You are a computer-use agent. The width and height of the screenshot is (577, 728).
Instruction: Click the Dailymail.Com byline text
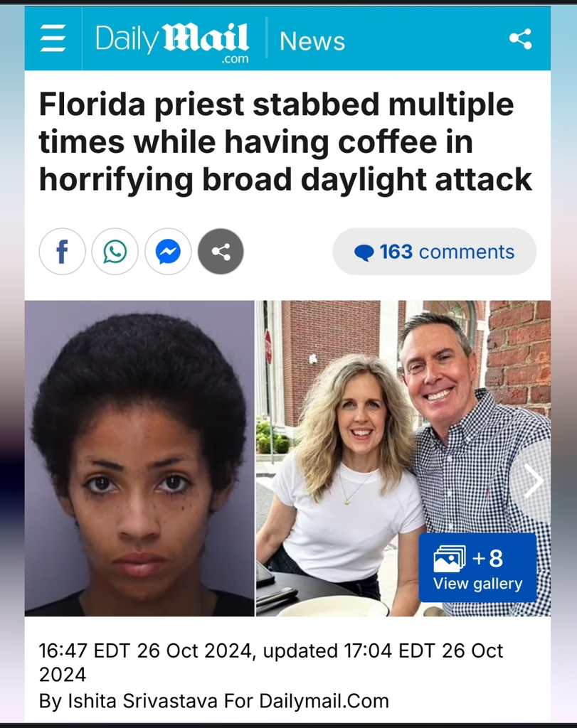(x=324, y=701)
